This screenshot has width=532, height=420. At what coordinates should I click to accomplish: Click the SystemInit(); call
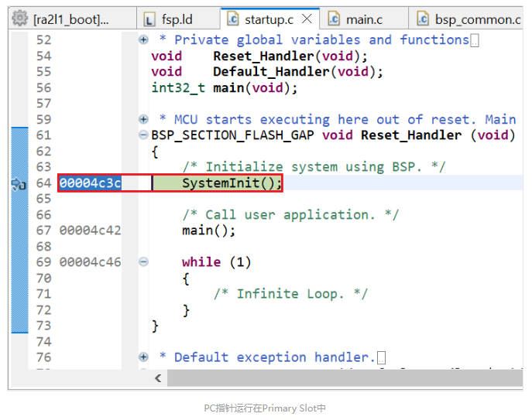[232, 183]
